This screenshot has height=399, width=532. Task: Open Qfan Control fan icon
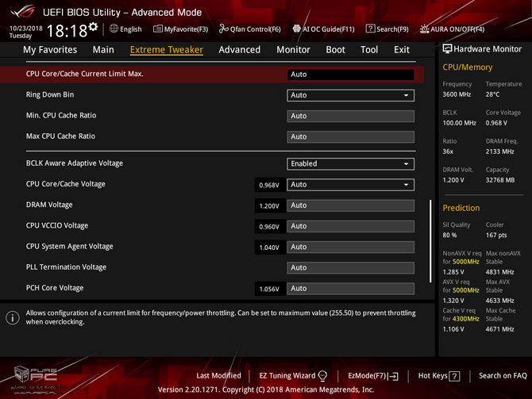pyautogui.click(x=224, y=29)
